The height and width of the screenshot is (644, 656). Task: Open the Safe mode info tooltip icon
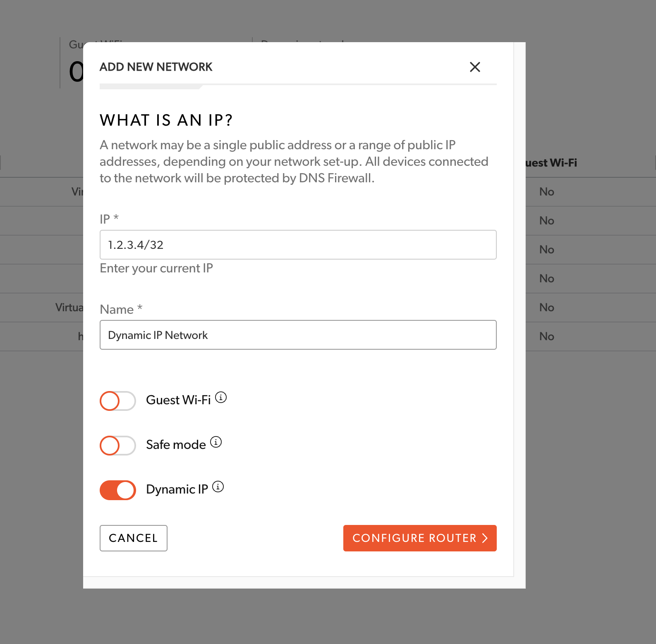(x=216, y=442)
